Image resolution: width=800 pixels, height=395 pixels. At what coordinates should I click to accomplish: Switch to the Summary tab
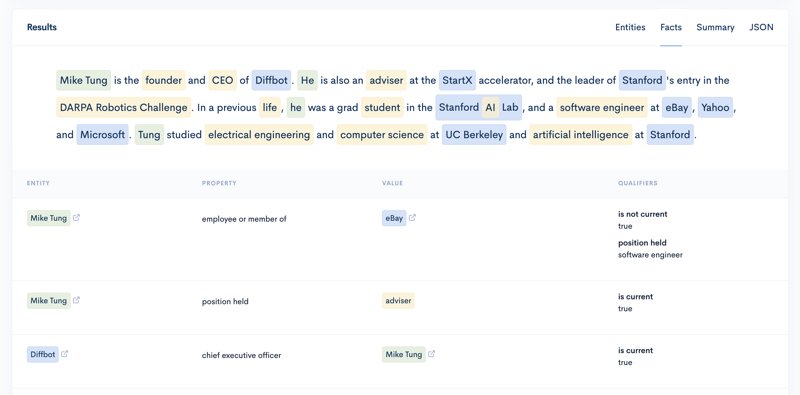[715, 28]
